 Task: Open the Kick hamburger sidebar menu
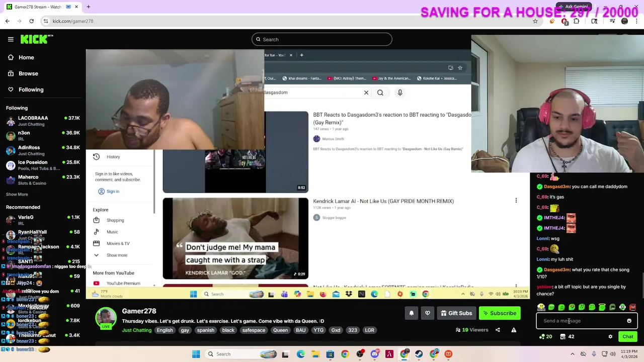tap(11, 39)
